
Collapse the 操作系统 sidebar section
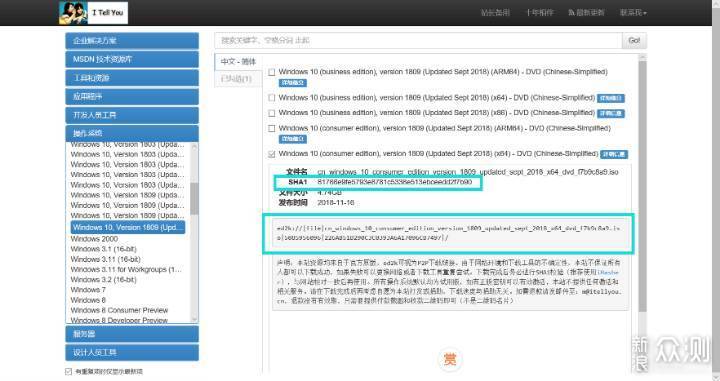point(132,133)
